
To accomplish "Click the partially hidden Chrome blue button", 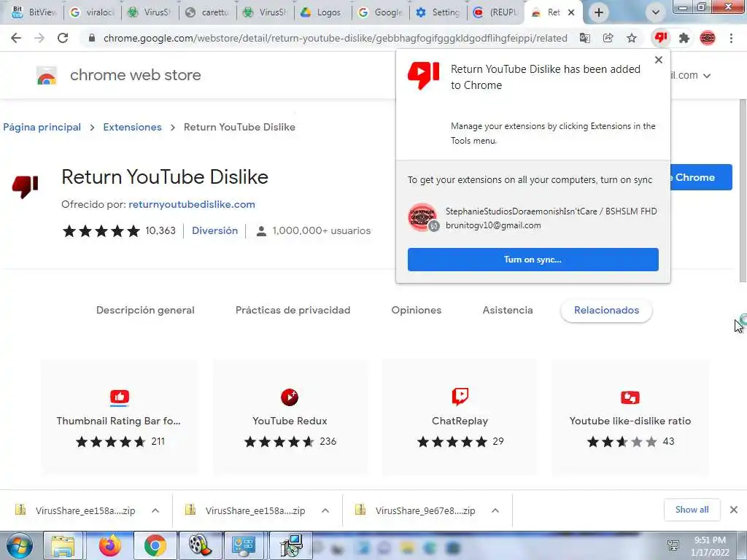I will 701,177.
